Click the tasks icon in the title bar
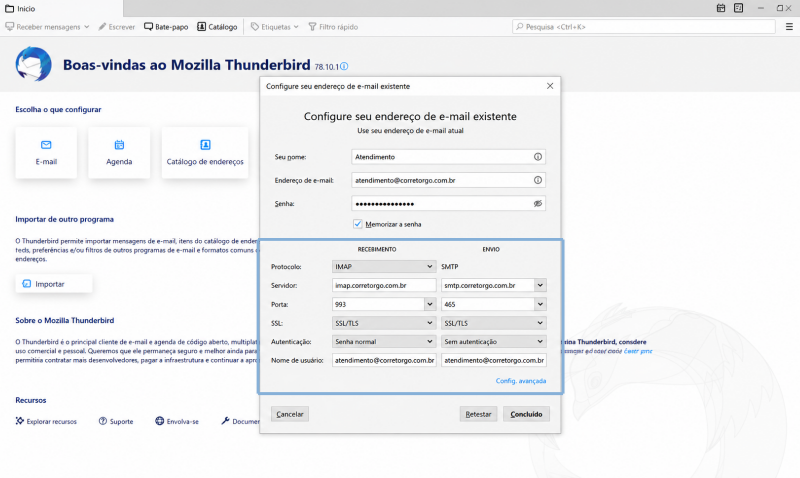This screenshot has height=478, width=800. 738,8
